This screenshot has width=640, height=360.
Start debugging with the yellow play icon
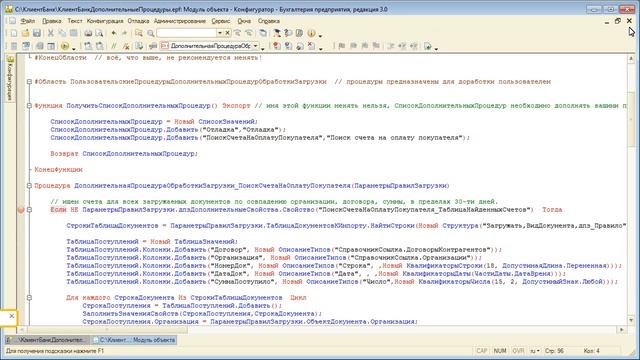[x=64, y=46]
